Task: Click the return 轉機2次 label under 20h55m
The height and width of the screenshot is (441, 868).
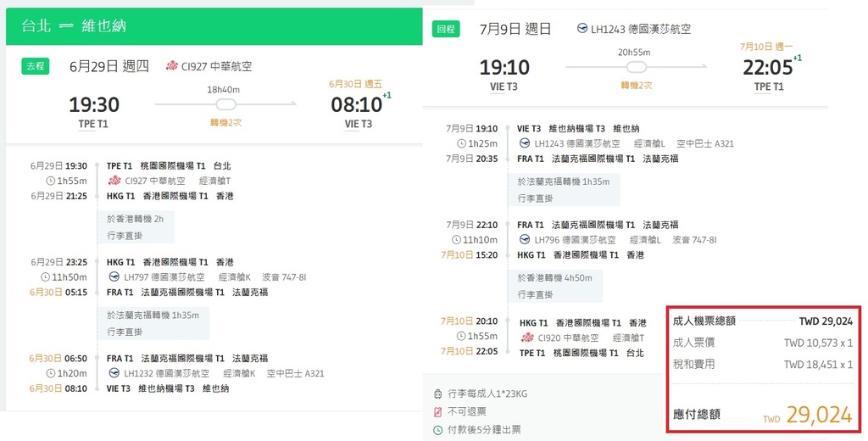Action: pos(634,86)
